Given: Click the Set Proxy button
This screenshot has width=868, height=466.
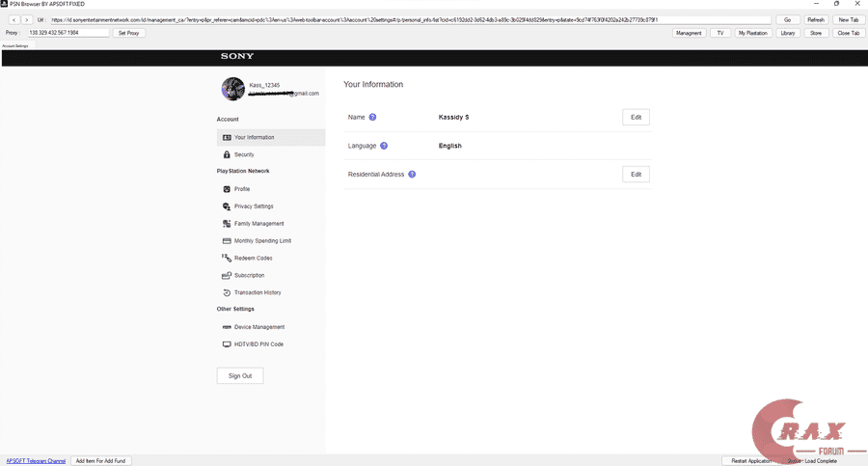Looking at the screenshot, I should (129, 33).
